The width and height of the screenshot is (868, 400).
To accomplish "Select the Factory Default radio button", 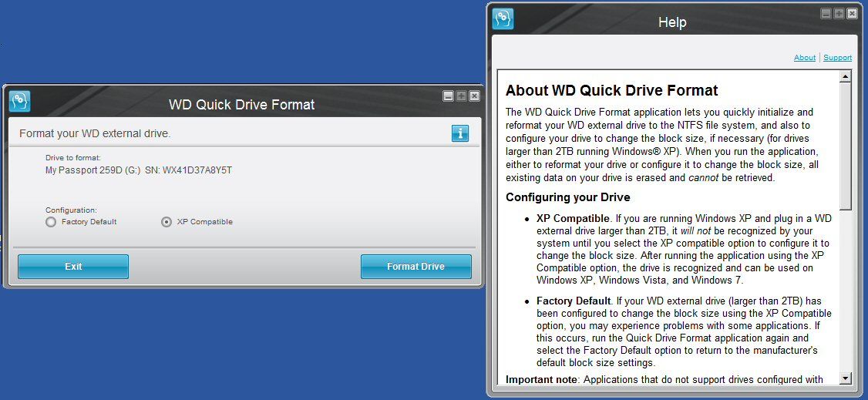I will point(51,223).
